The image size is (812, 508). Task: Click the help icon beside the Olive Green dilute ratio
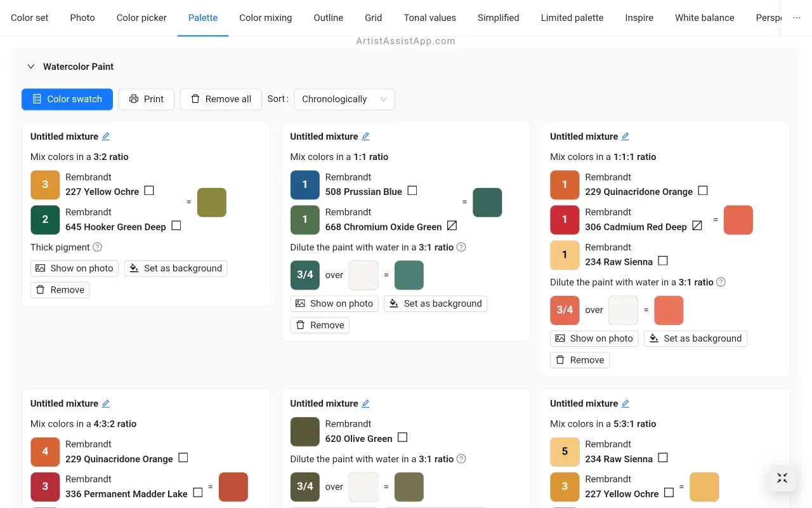461,458
